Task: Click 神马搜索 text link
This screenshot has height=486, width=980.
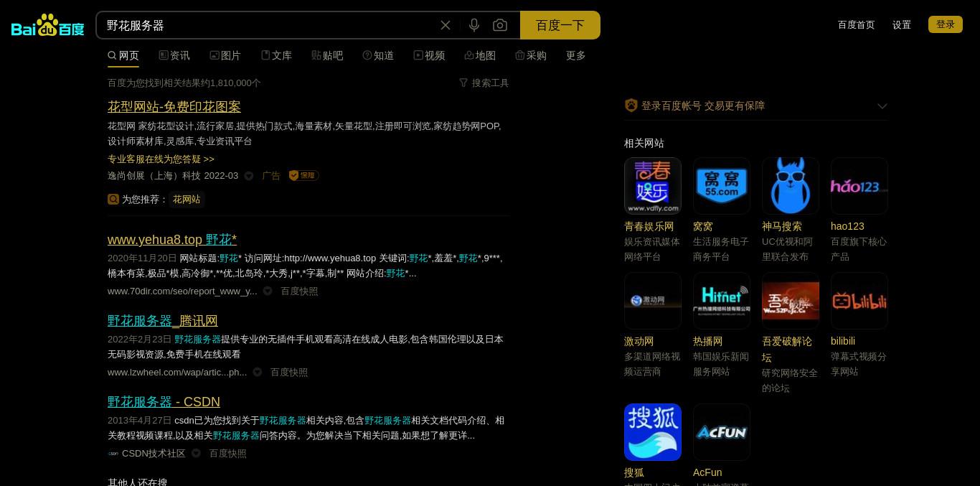Action: [x=782, y=226]
